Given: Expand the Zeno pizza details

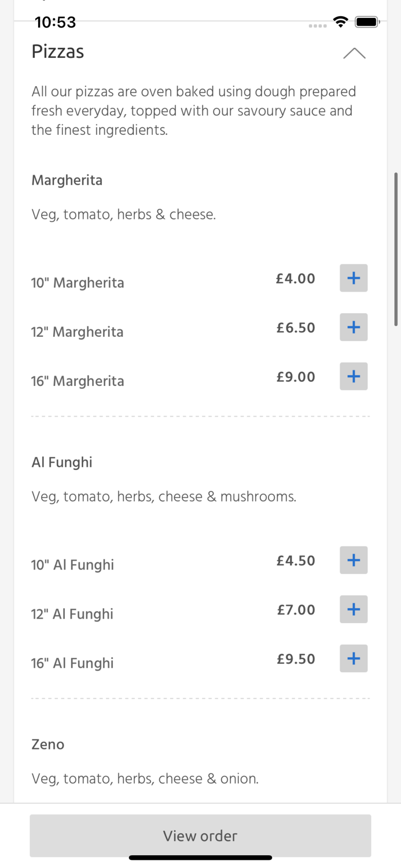Looking at the screenshot, I should pyautogui.click(x=47, y=745).
